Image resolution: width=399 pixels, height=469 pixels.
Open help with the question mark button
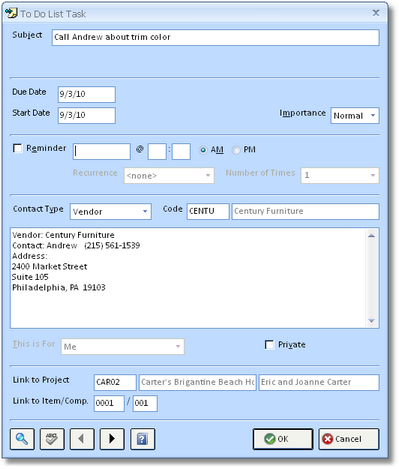(x=142, y=439)
